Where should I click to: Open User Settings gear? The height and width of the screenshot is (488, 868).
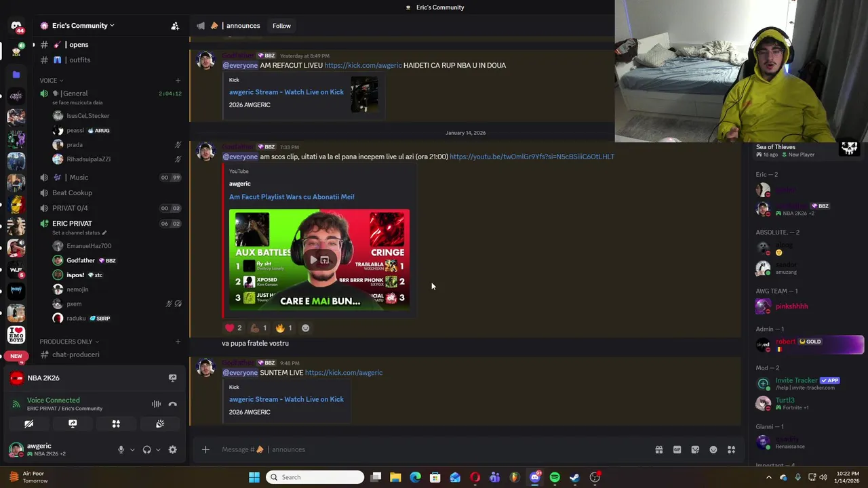(x=172, y=449)
